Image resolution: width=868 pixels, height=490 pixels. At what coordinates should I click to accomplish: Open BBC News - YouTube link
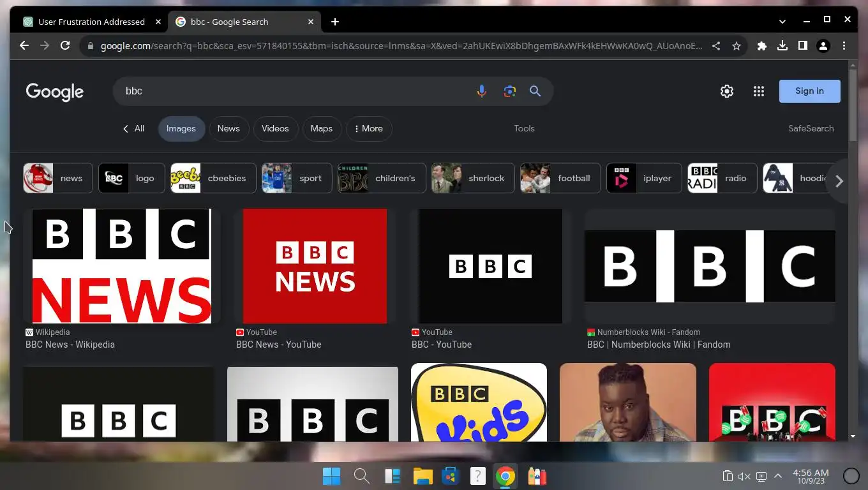coord(279,345)
